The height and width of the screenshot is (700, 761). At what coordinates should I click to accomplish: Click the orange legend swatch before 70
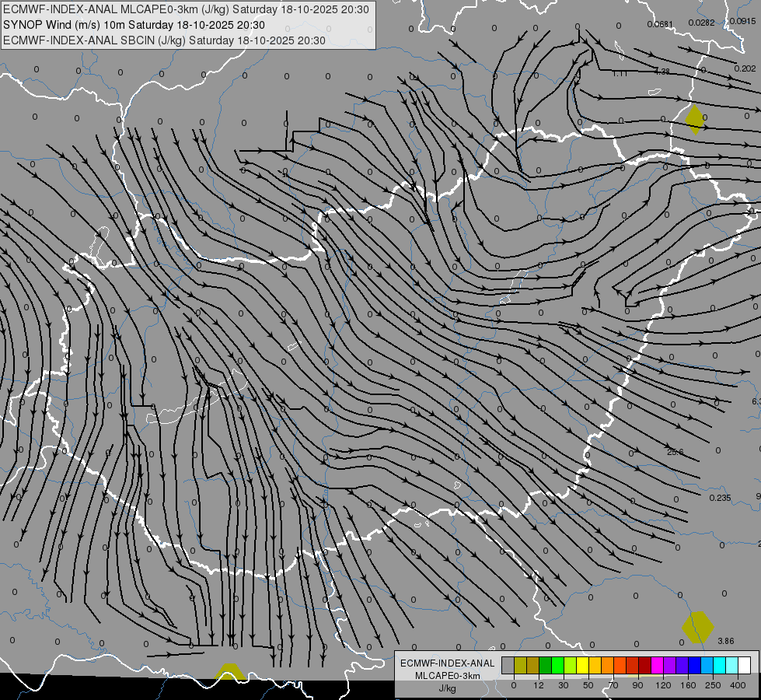[608, 665]
